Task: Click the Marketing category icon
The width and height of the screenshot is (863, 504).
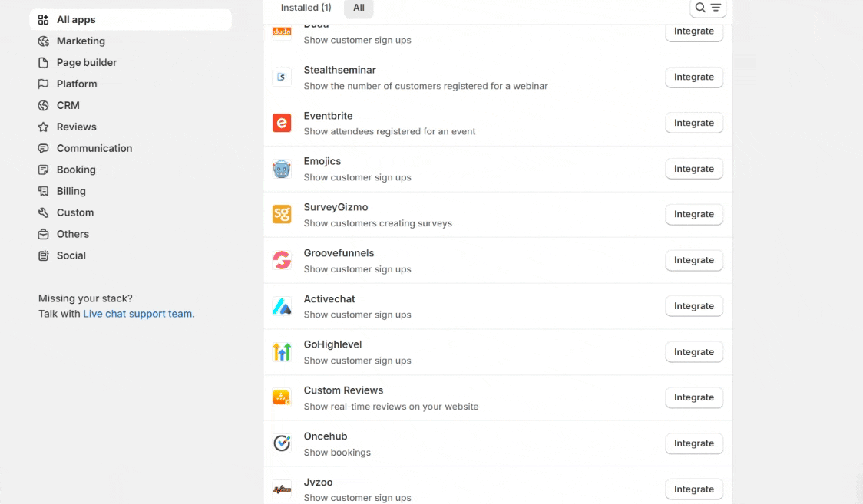Action: [43, 41]
